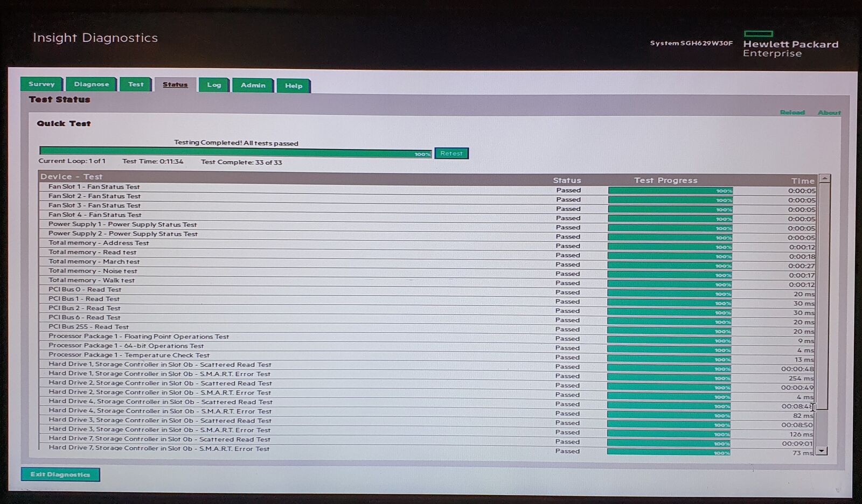Click the 'Insight Diagnostics' title
The height and width of the screenshot is (504, 862).
coord(95,38)
